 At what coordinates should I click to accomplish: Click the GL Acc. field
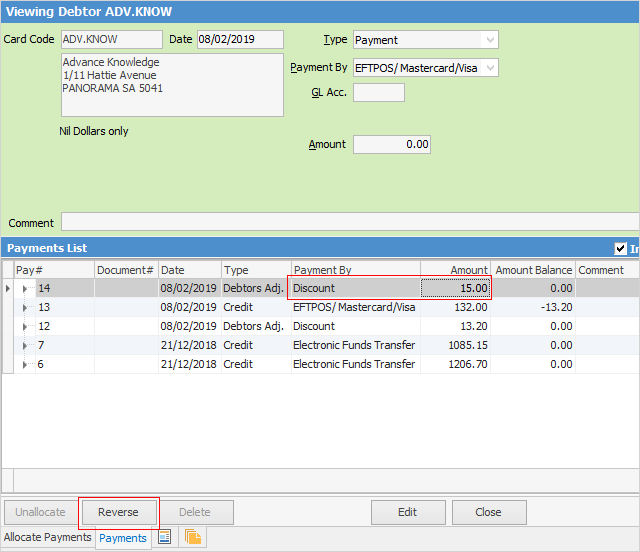(379, 93)
